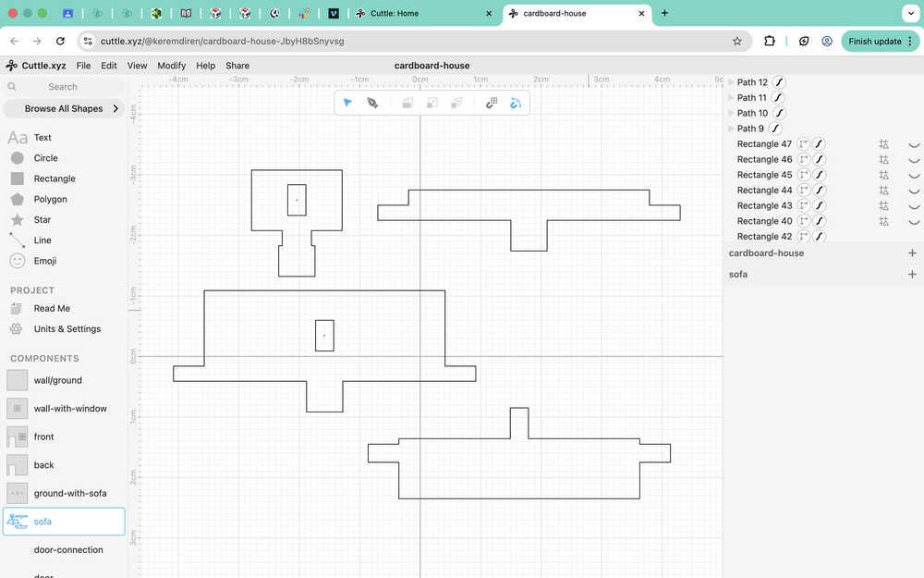
Task: Open the File menu
Action: 84,66
